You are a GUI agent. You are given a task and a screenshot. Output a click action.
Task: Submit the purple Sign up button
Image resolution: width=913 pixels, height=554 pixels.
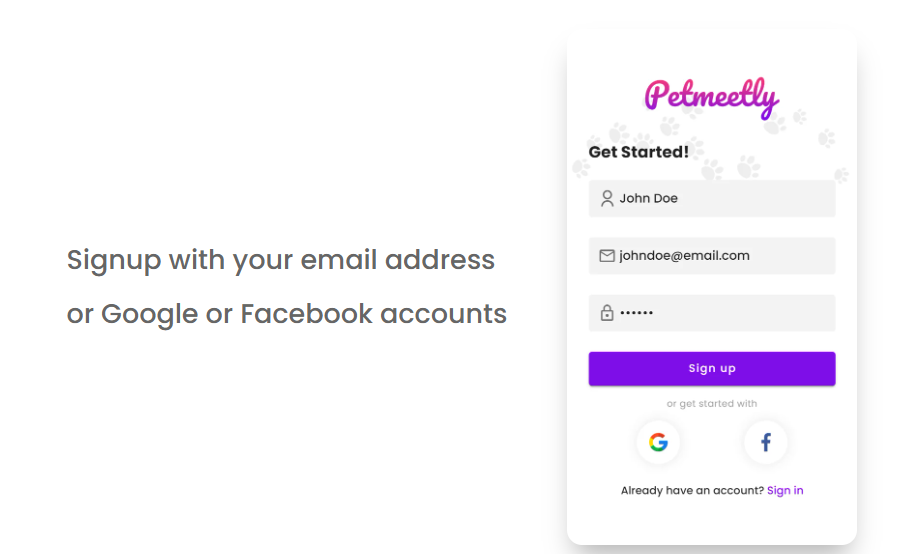click(x=712, y=369)
